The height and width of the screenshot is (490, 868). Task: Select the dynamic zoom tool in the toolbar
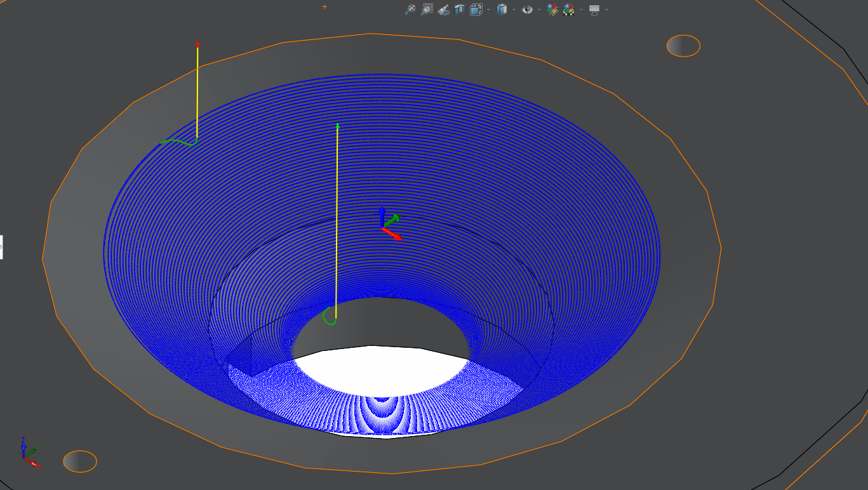coord(411,9)
